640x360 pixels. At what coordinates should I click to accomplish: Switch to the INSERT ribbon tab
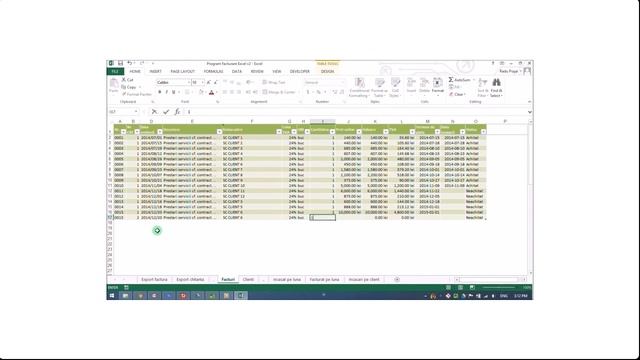coord(156,71)
